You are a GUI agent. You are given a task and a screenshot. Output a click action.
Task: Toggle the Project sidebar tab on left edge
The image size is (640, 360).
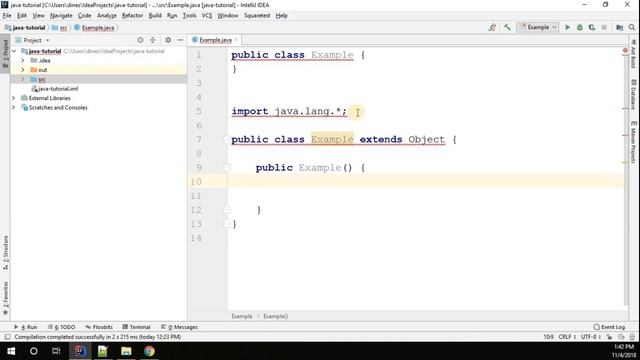click(x=5, y=53)
